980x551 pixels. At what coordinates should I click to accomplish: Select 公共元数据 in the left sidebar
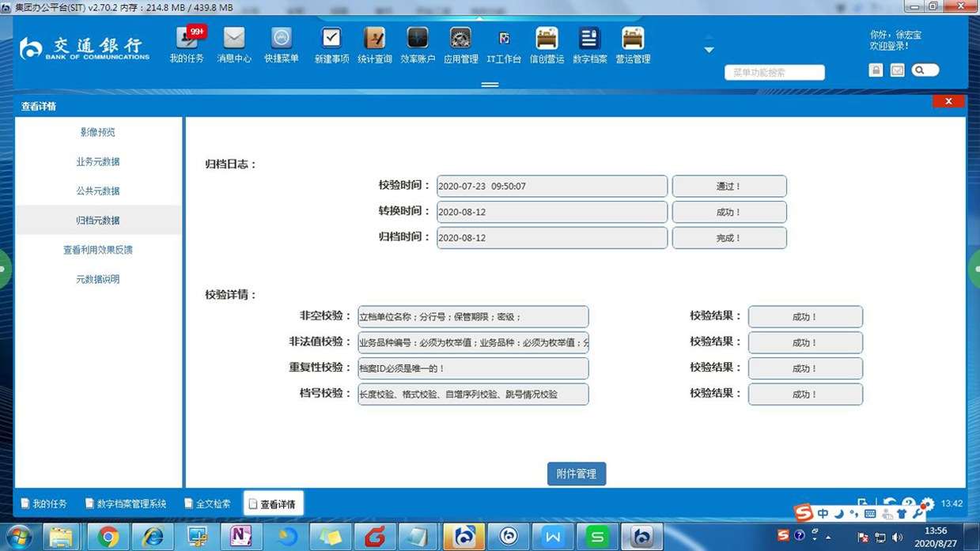click(x=98, y=191)
